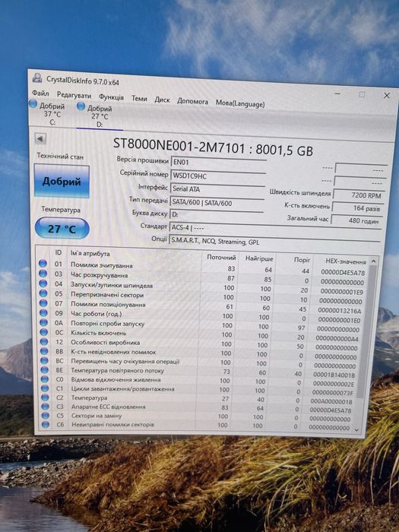Select the Перепризначені сектори row
The width and height of the screenshot is (399, 532).
pos(202,296)
